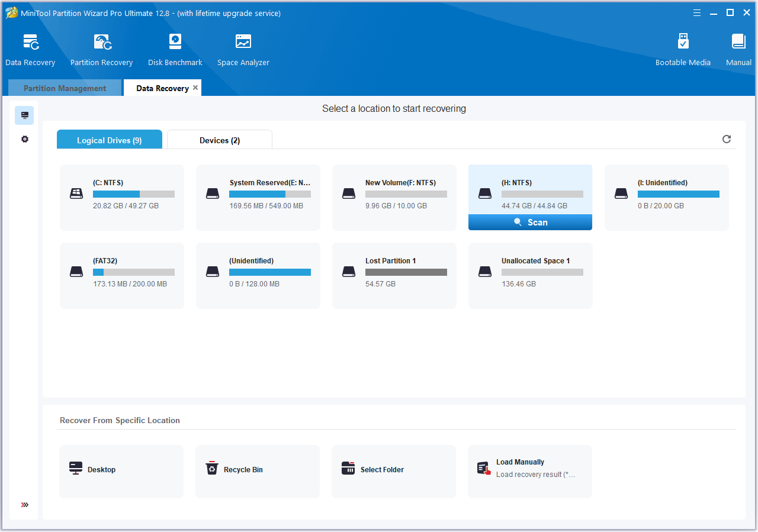
Task: Click the refresh drives icon
Action: point(727,139)
